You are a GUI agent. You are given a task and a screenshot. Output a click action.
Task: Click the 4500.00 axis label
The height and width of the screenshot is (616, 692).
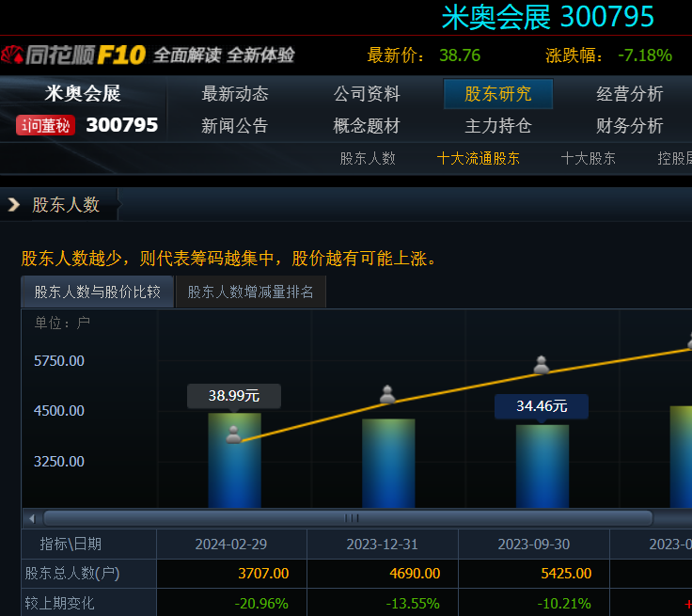(x=59, y=411)
